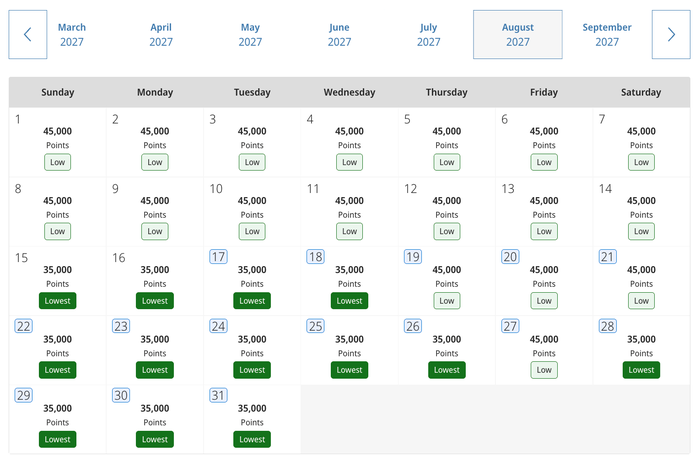
Task: Switch to March 2027 tab
Action: point(72,34)
